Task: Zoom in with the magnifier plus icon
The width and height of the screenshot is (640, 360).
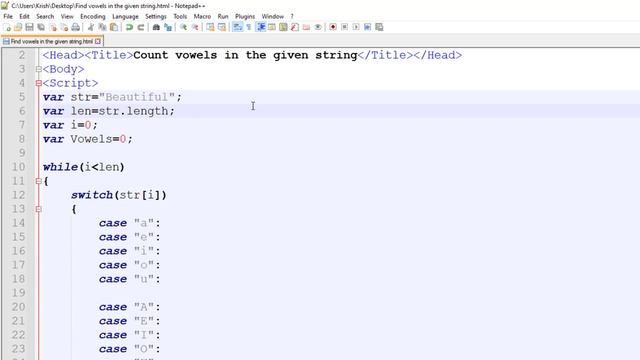Action: click(183, 27)
